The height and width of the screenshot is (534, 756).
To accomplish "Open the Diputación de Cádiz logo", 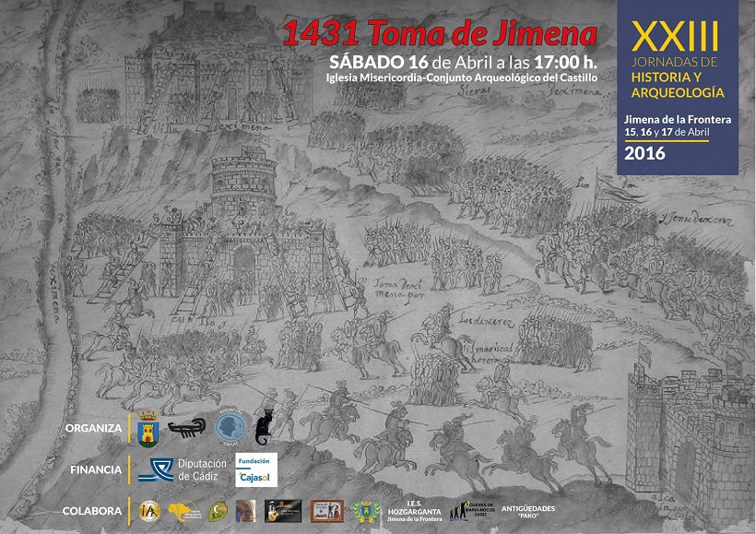I will [x=180, y=469].
